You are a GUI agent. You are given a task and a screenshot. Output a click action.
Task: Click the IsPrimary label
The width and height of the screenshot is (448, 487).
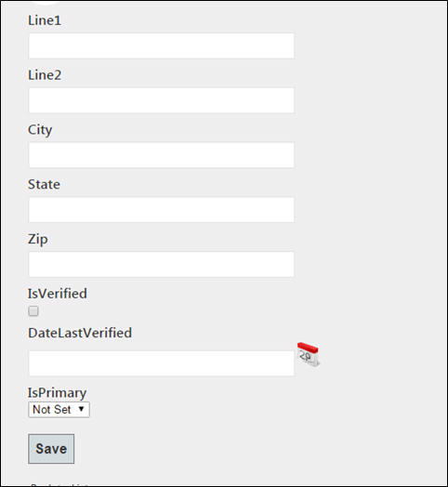click(58, 393)
